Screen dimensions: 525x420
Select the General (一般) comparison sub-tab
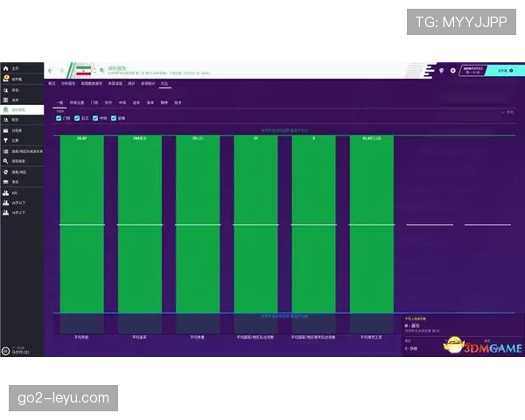click(x=59, y=101)
